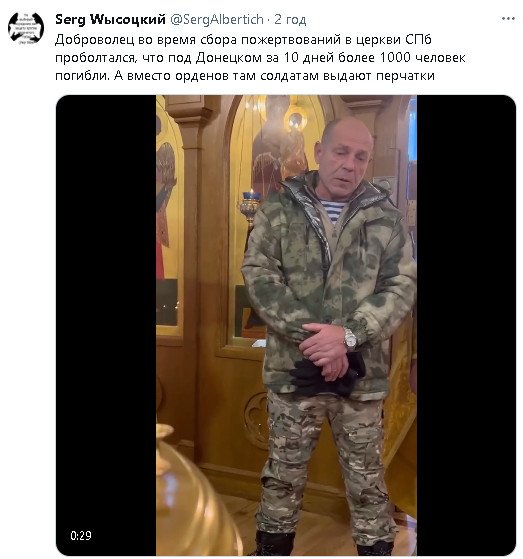523x559 pixels.
Task: Play the embedded church video
Action: click(286, 325)
